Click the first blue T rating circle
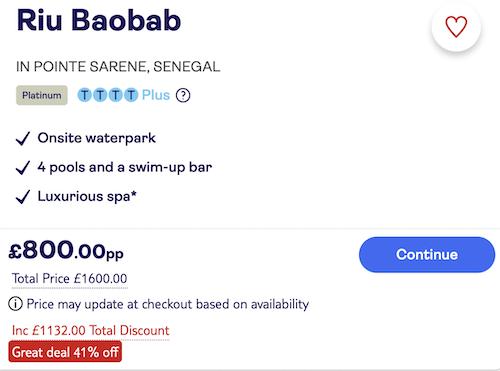Viewport: 500px width, 371px height. point(85,95)
